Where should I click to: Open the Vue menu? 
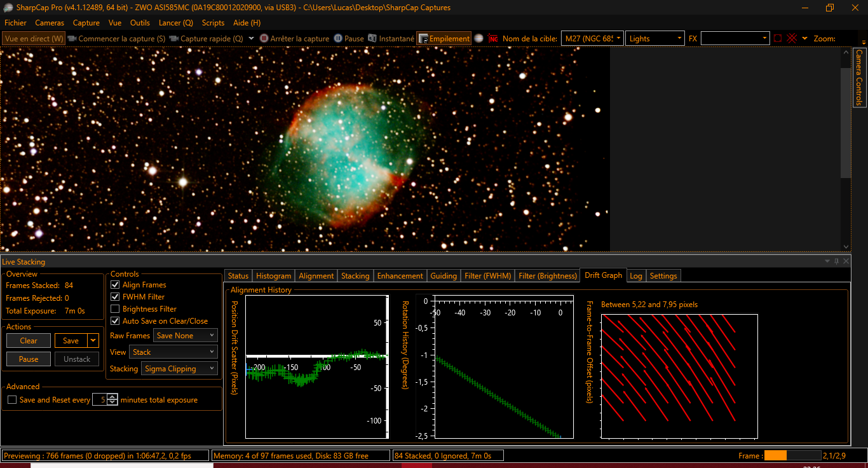tap(115, 22)
